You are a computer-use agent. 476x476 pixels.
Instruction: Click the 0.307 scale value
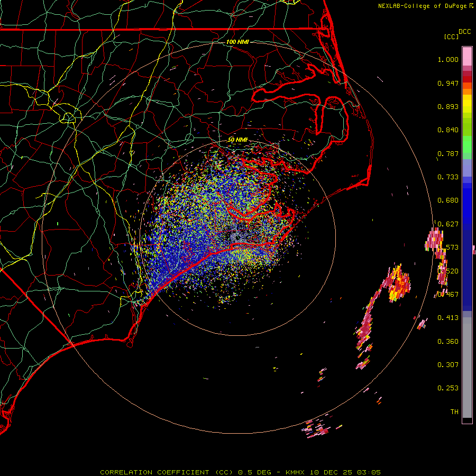pyautogui.click(x=448, y=365)
